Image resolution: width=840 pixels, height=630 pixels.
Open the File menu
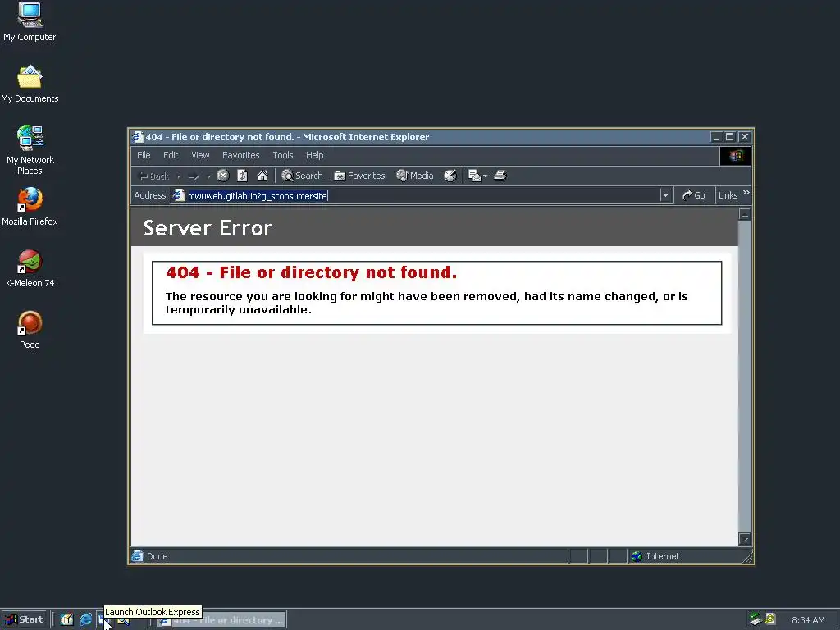pos(144,155)
